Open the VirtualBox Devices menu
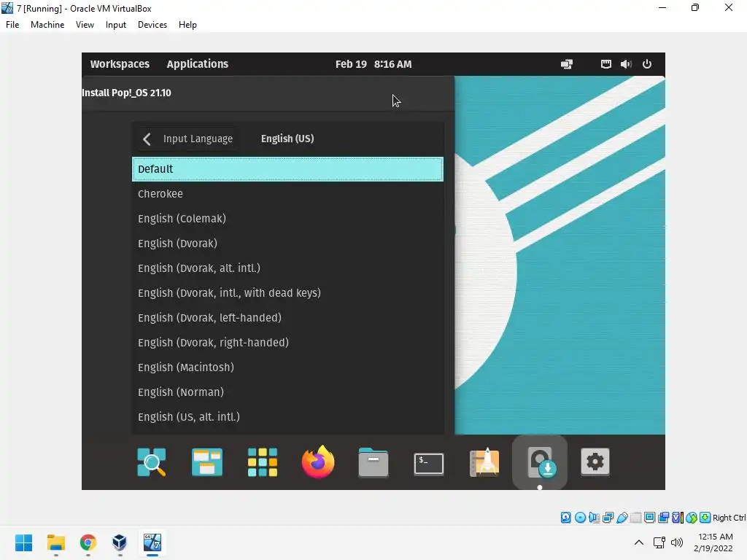This screenshot has width=747, height=560. coord(152,25)
